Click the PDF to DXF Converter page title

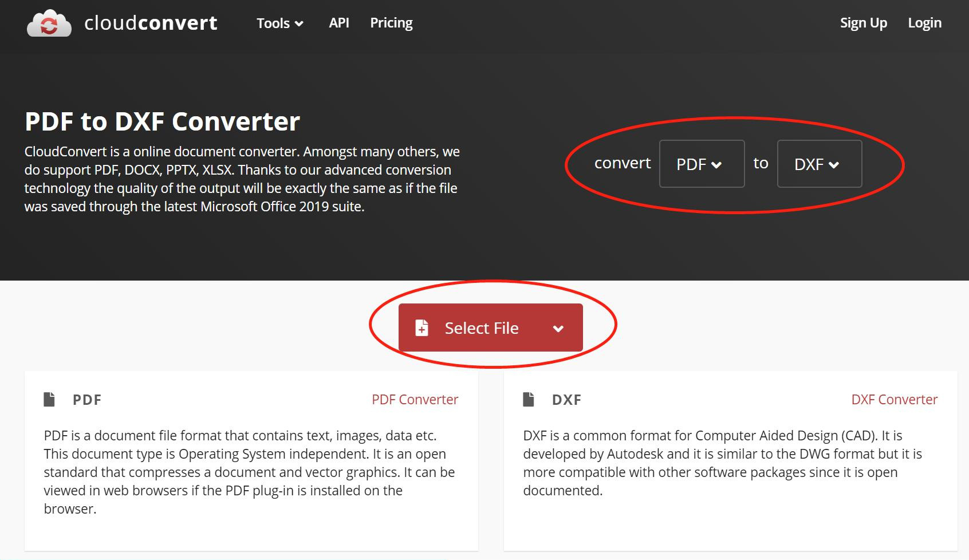(162, 121)
